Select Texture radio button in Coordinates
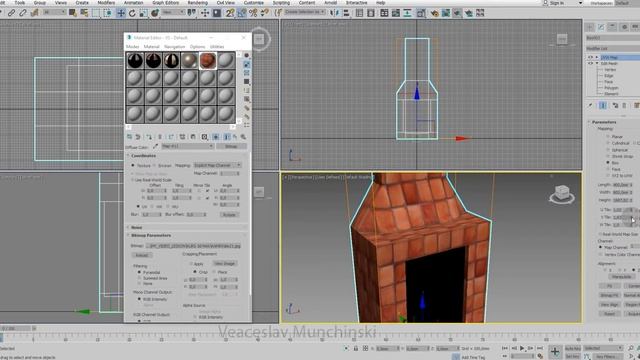 point(133,165)
